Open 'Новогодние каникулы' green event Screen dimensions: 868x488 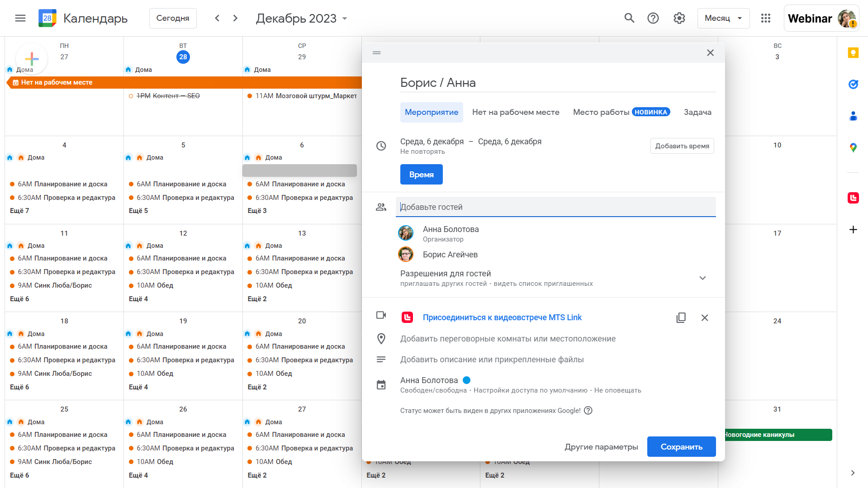click(x=778, y=435)
